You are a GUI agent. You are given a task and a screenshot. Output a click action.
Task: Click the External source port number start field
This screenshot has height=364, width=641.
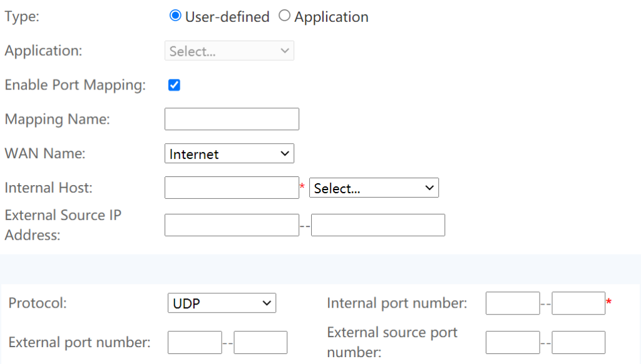[513, 342]
